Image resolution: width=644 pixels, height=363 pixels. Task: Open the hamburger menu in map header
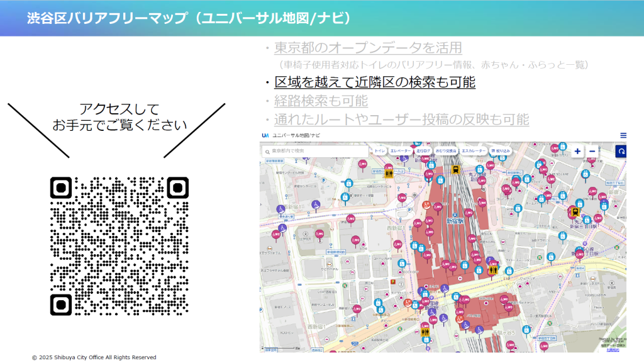[623, 135]
